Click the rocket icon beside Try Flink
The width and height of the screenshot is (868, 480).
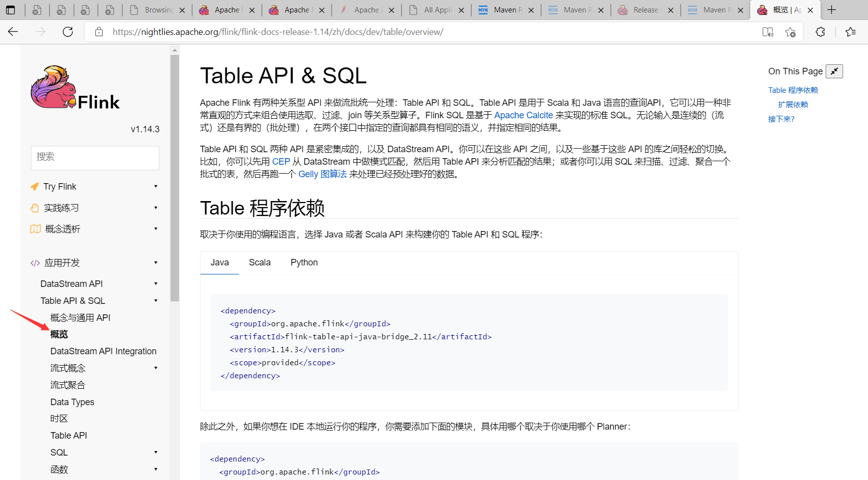pyautogui.click(x=34, y=187)
